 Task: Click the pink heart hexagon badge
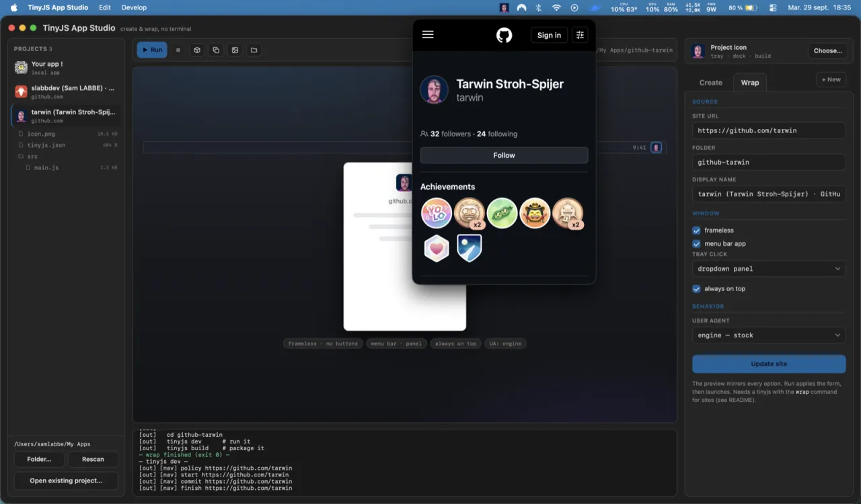pyautogui.click(x=436, y=247)
